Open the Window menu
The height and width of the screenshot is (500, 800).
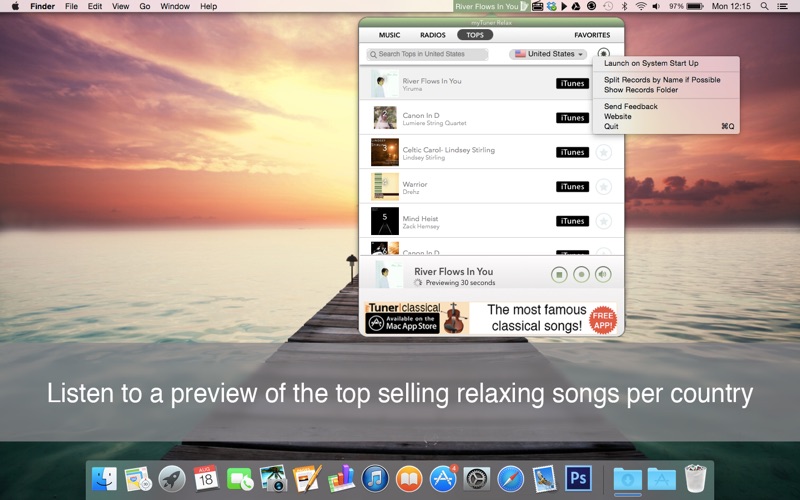click(175, 6)
